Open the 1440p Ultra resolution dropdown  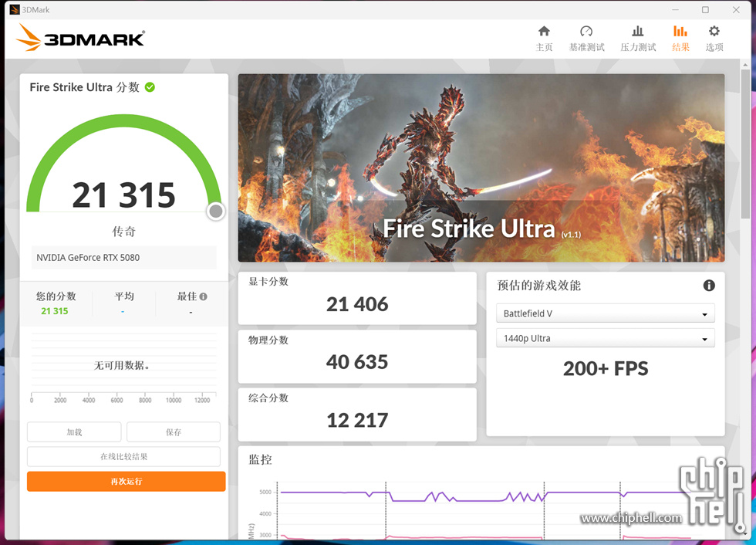pyautogui.click(x=605, y=339)
